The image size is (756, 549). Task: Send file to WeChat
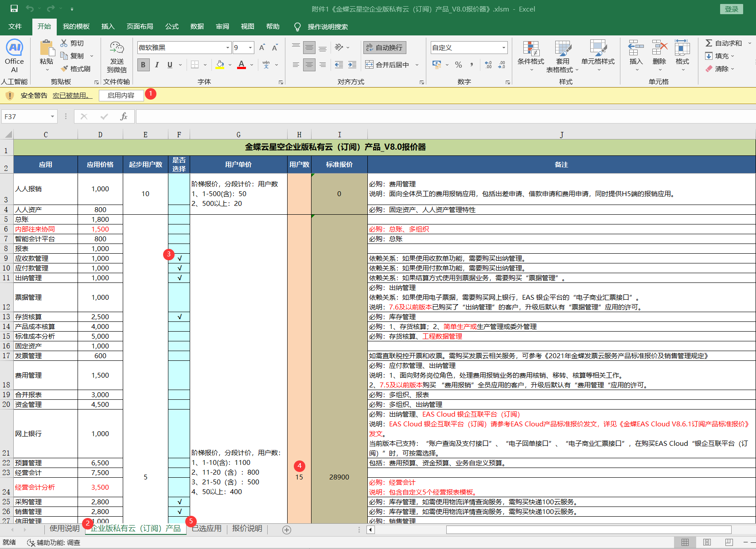pyautogui.click(x=117, y=57)
